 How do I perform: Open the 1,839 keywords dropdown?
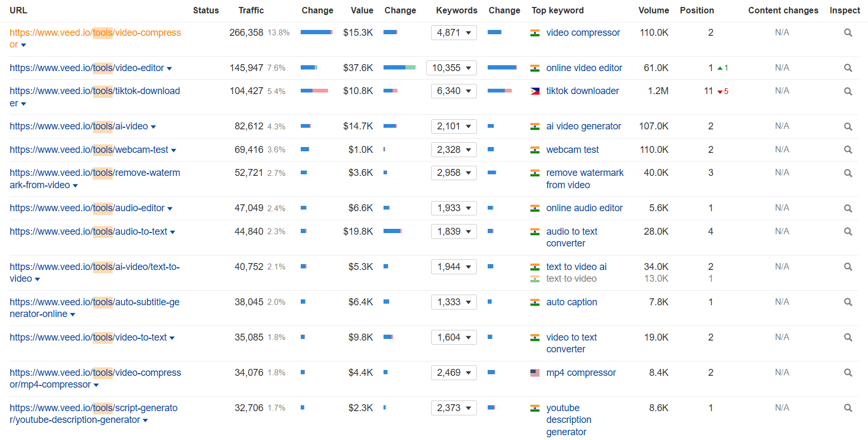click(x=453, y=231)
